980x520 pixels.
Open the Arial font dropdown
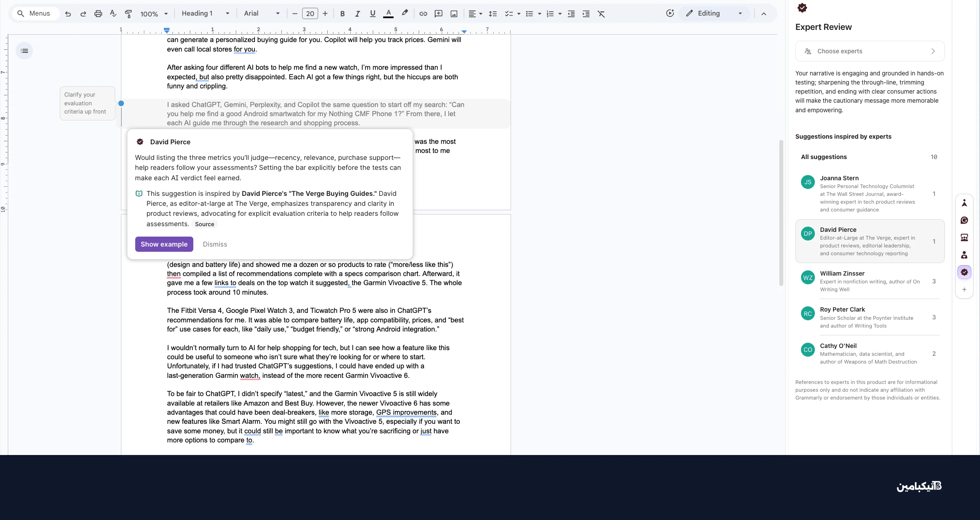[x=261, y=13]
